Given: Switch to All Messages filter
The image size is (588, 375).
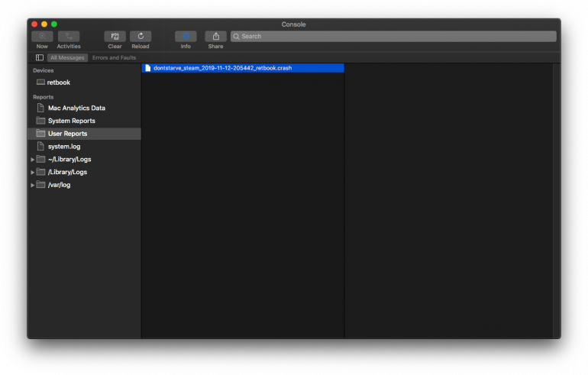Looking at the screenshot, I should 67,58.
